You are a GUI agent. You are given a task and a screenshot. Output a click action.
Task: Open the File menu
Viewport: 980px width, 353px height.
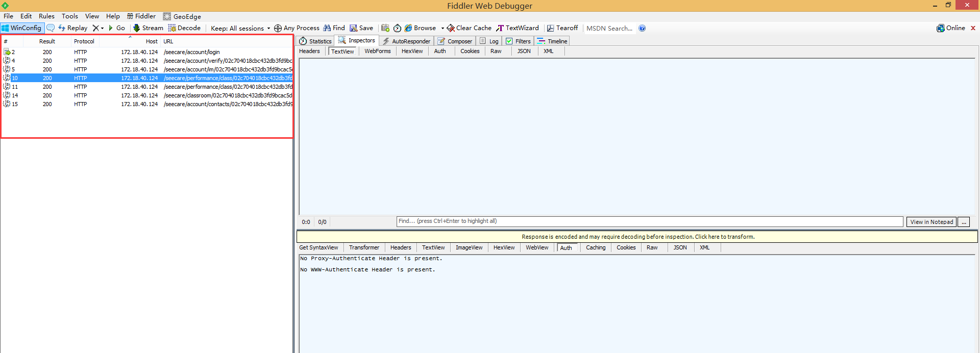pos(9,16)
